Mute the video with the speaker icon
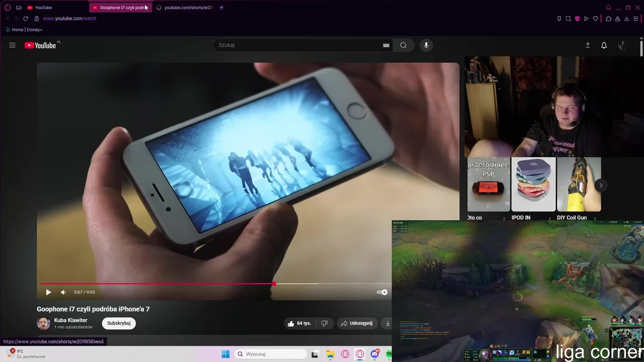The width and height of the screenshot is (644, 362). click(x=63, y=292)
